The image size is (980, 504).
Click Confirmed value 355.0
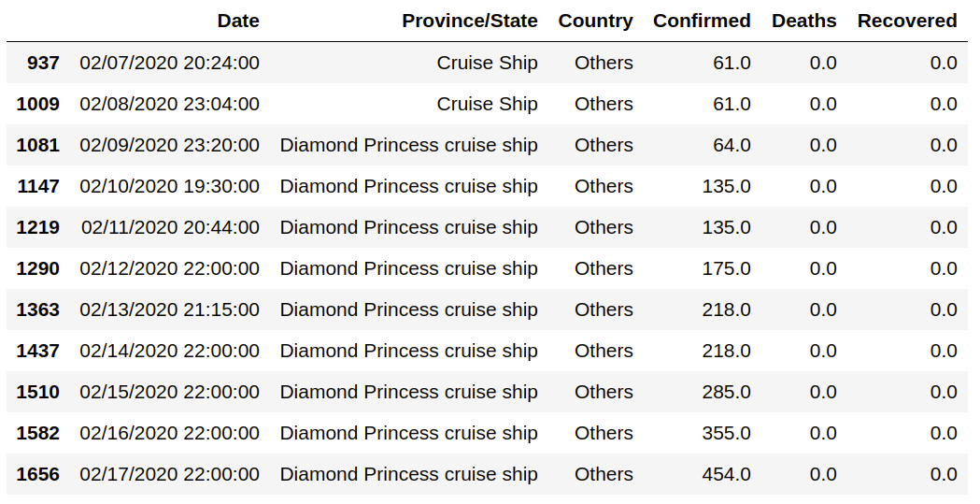(x=726, y=433)
